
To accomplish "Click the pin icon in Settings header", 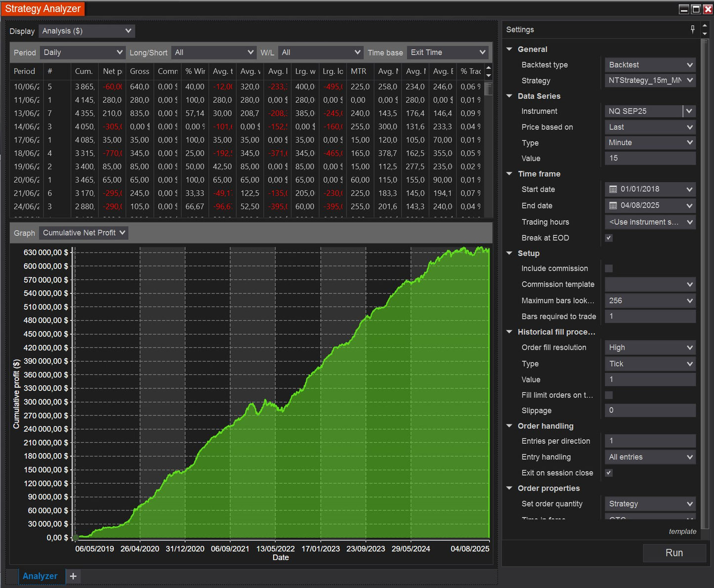I will [692, 30].
